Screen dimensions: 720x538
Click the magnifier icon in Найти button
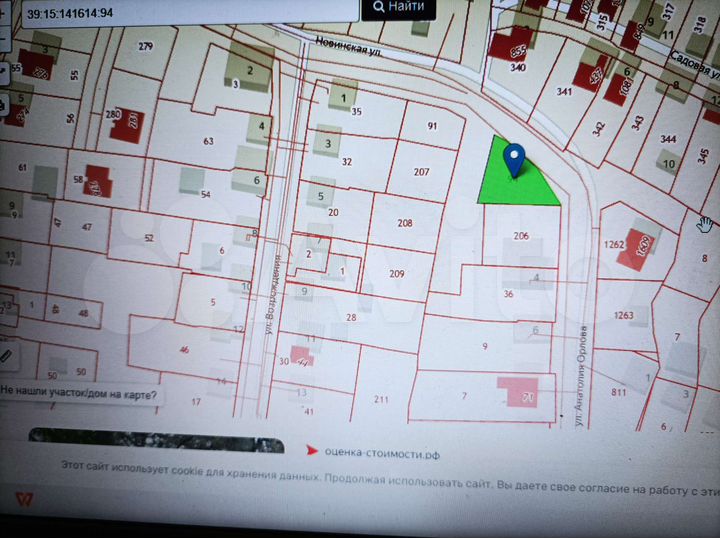(x=379, y=7)
